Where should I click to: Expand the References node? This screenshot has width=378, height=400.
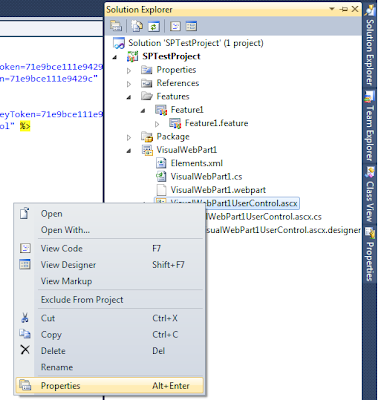pyautogui.click(x=129, y=84)
